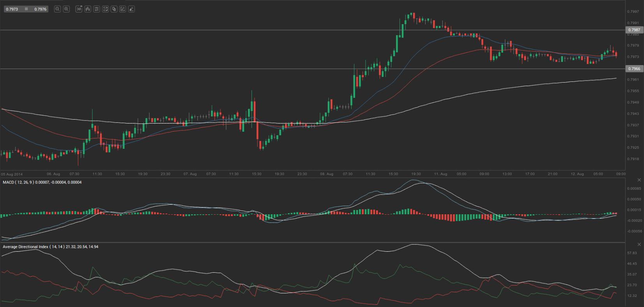
Task: Zoom in the price chart
Action: click(66, 9)
